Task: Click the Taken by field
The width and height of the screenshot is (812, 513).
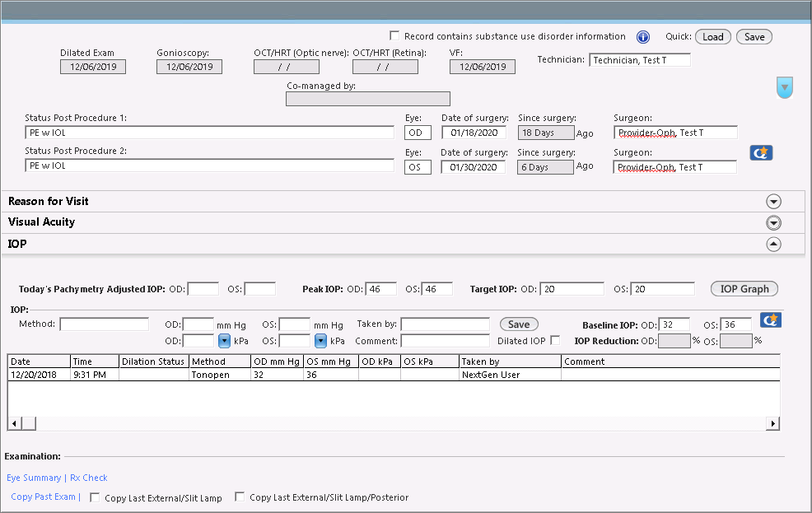Action: [x=446, y=324]
